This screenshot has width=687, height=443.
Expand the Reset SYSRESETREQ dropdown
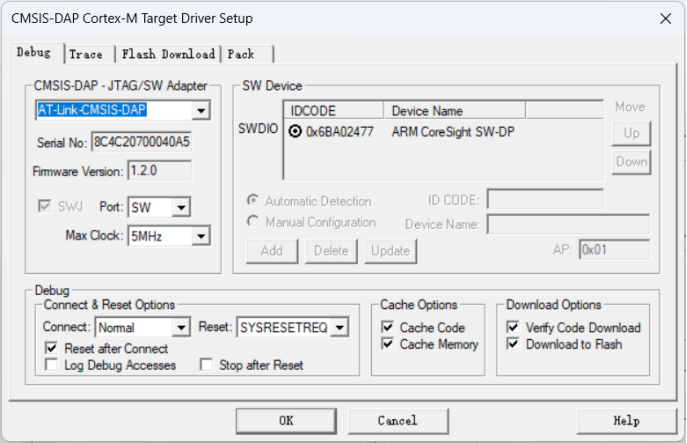340,327
